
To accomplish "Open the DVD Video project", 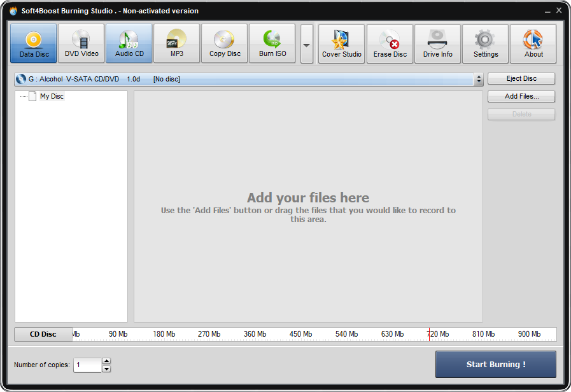I will tap(81, 43).
